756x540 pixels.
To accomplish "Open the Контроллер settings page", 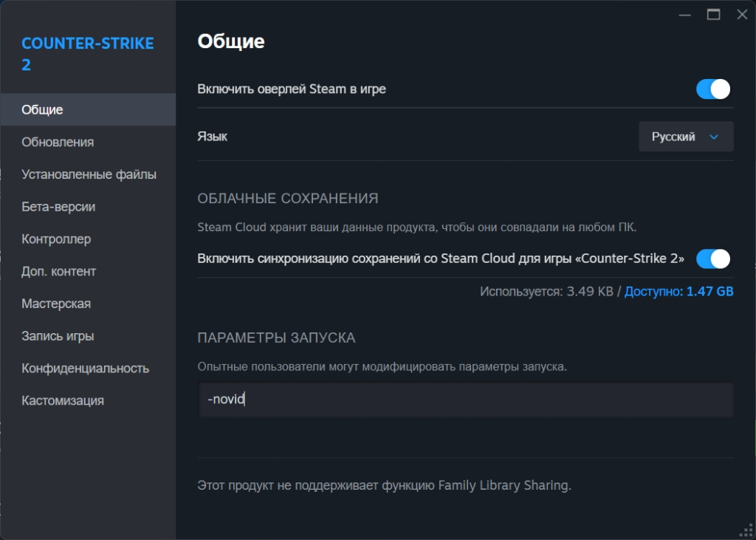I will (56, 239).
